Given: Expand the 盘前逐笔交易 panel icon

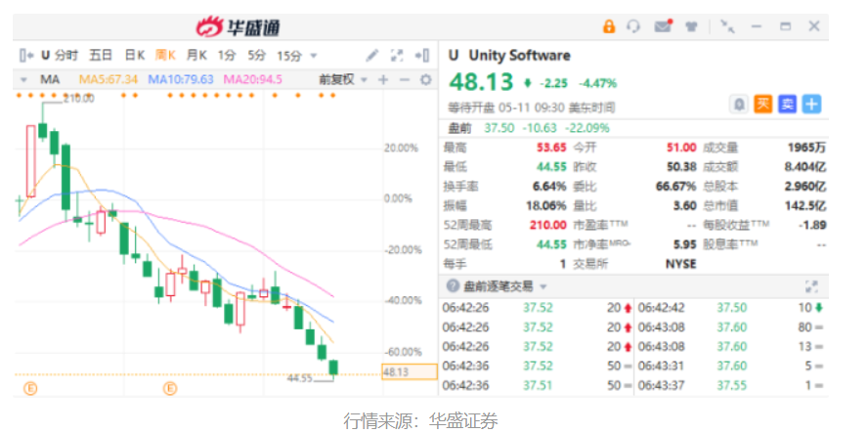Looking at the screenshot, I should point(811,286).
